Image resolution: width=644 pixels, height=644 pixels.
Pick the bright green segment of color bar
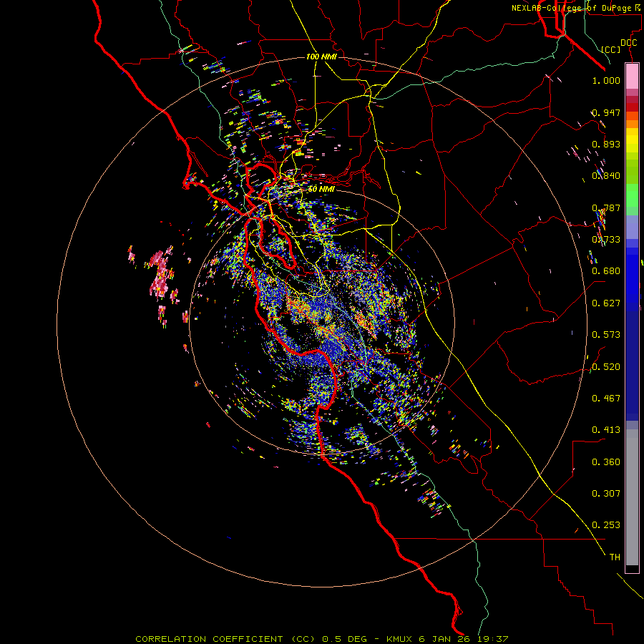coord(632,195)
